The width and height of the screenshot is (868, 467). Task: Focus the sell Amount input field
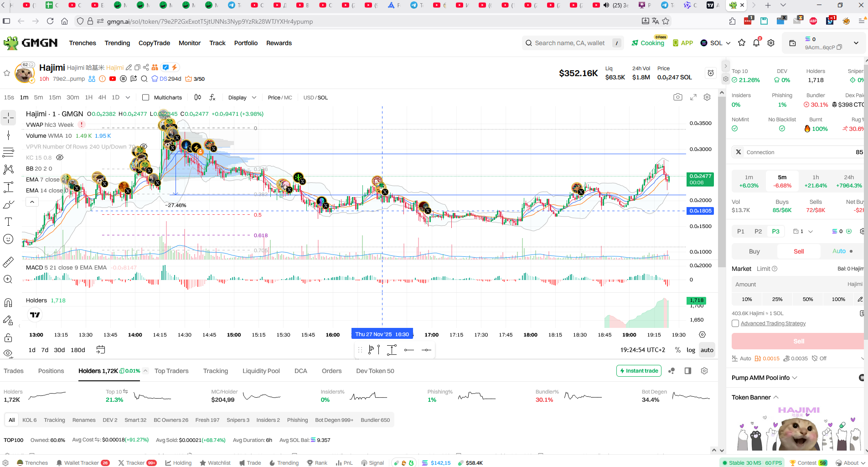click(798, 284)
